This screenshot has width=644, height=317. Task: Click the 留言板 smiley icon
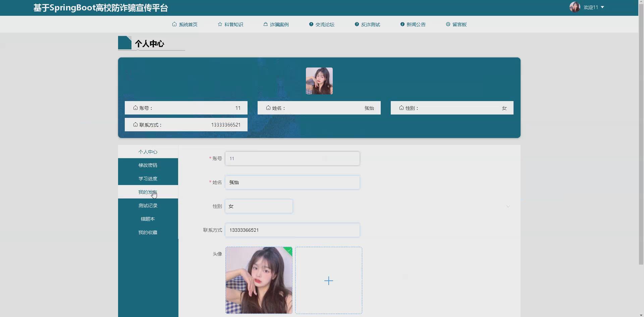pos(448,24)
